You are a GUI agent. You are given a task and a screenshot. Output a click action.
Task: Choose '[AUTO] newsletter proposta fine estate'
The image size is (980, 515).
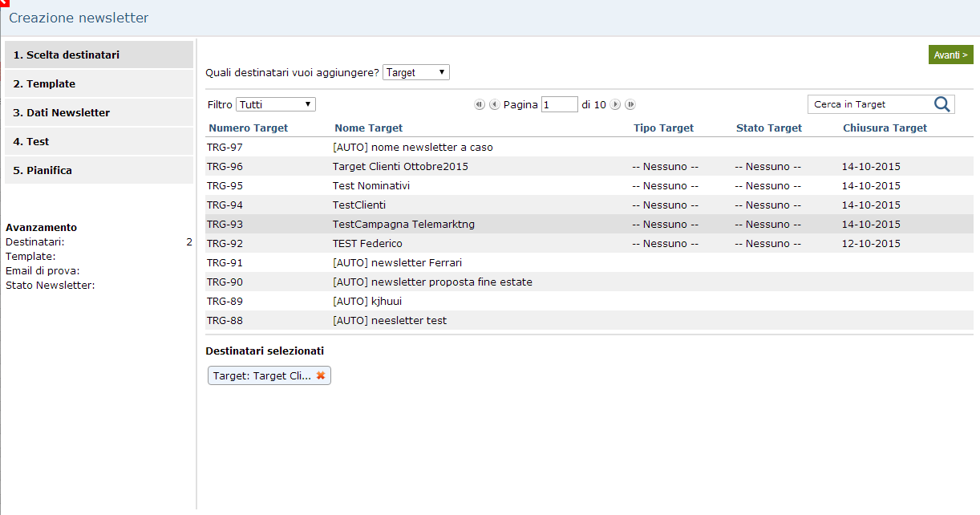tap(432, 282)
